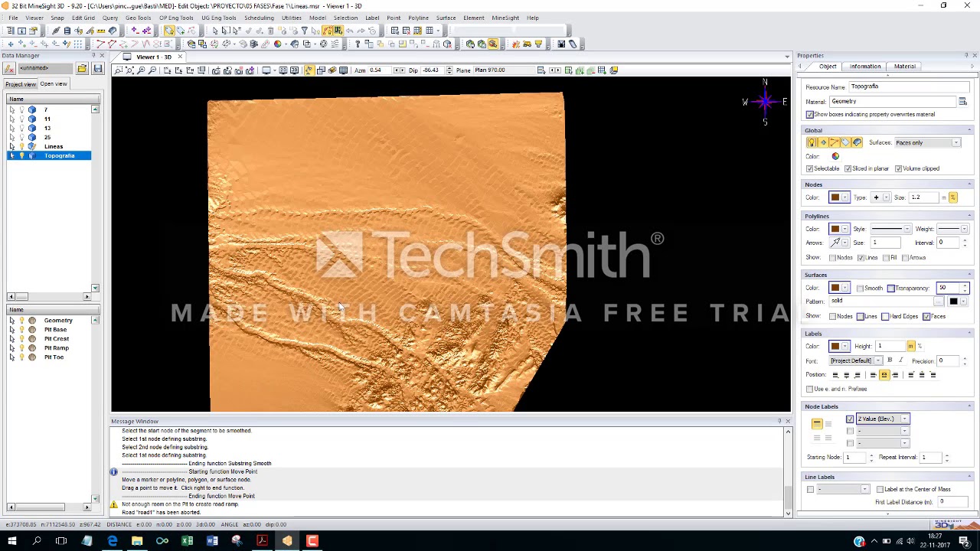
Task: Open Word from the taskbar
Action: click(212, 541)
